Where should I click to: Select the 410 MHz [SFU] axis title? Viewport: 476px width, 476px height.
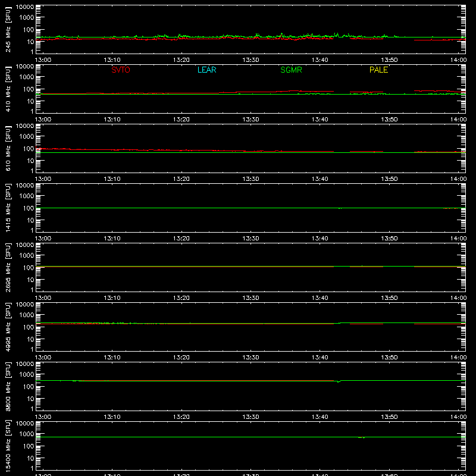tap(8, 89)
